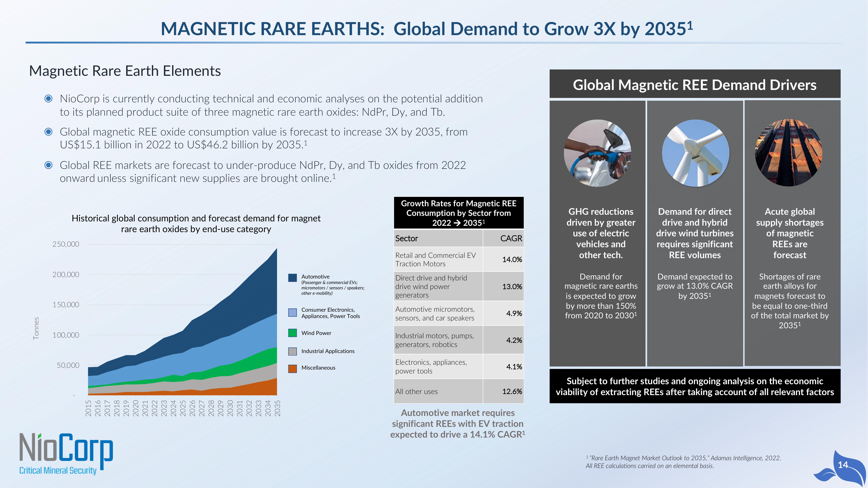Click the 'All other uses' row
Viewport: 868px width, 488px height.
pyautogui.click(x=459, y=391)
